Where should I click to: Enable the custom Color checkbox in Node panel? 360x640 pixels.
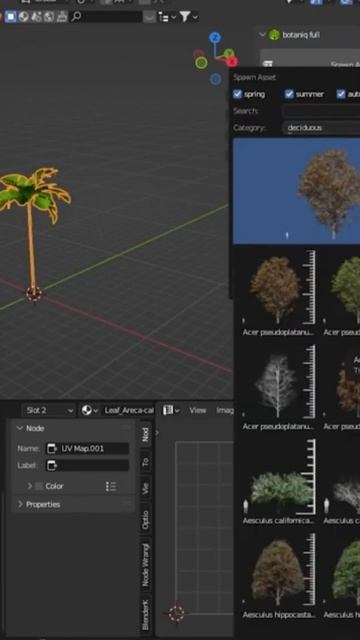[x=39, y=486]
